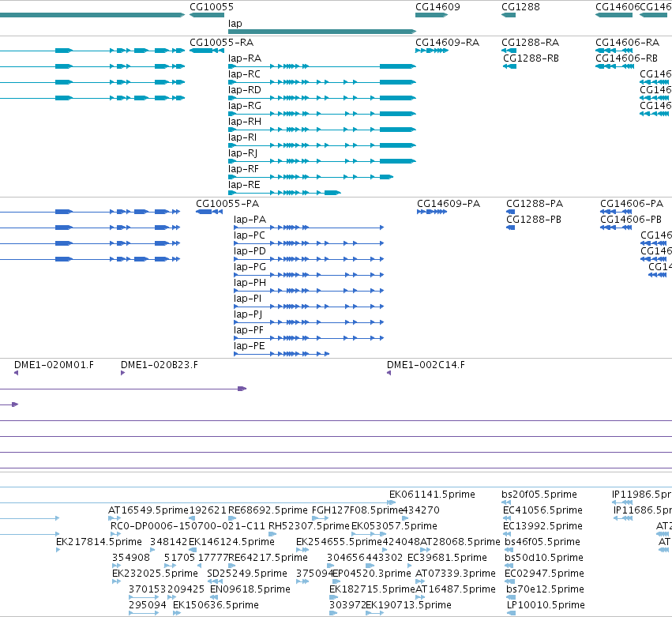Select the lap-PA protein feature
Screen dimensions: 672x617
click(309, 228)
